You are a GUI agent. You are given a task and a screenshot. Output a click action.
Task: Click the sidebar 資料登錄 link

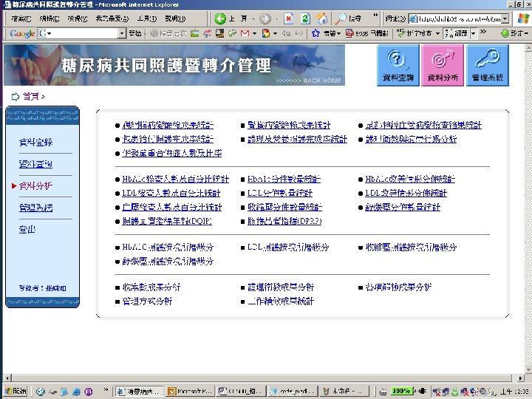[35, 143]
